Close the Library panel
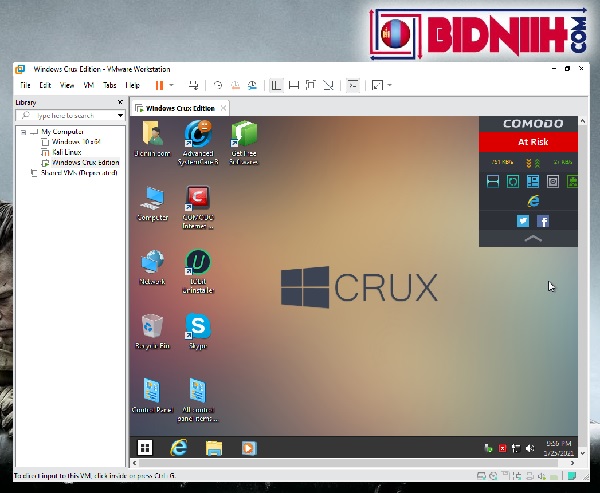The height and width of the screenshot is (493, 600). tap(120, 102)
